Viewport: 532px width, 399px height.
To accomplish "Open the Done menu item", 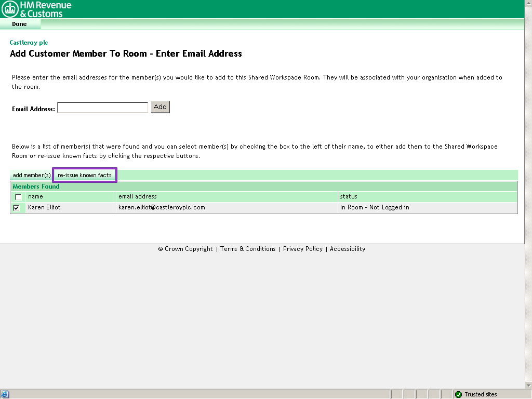I will (19, 24).
